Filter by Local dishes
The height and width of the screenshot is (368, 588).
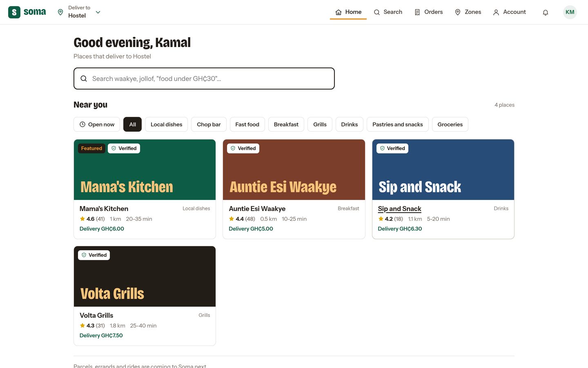point(166,124)
